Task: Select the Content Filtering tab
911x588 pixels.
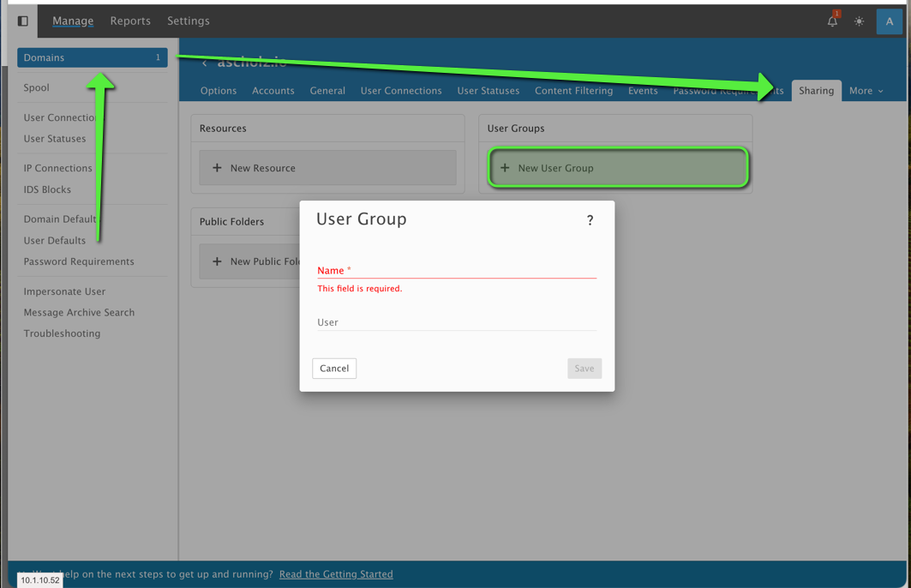Action: pos(573,91)
